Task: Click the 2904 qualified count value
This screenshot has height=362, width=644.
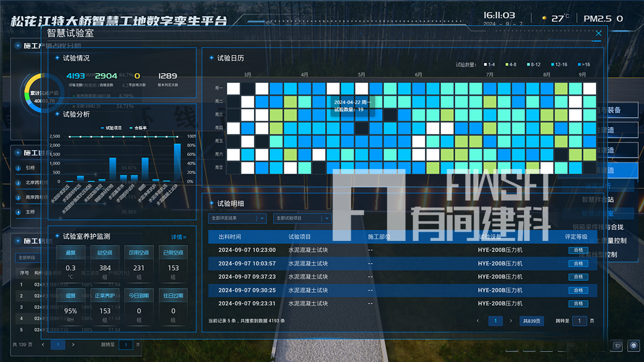Action: (106, 76)
